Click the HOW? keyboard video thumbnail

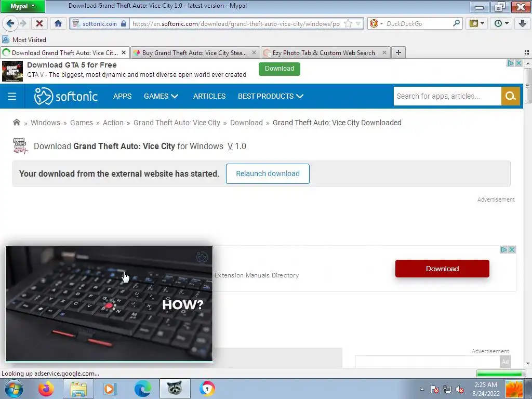[x=109, y=303]
